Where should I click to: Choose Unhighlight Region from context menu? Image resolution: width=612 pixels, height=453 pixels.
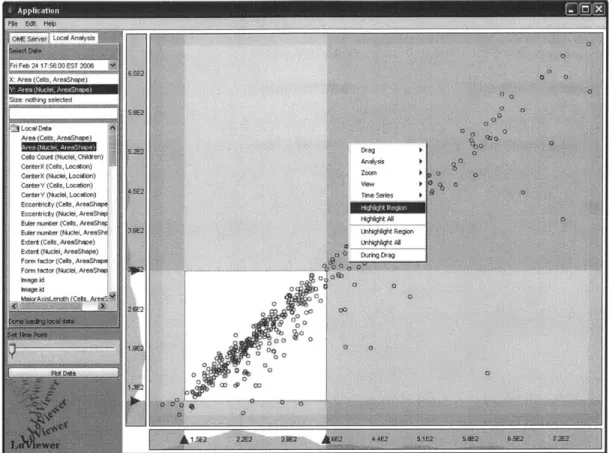point(388,231)
